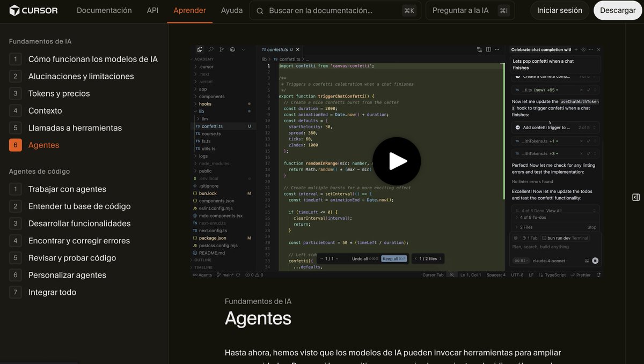Open lesson Revisar y probar código
The height and width of the screenshot is (364, 644).
tap(63, 257)
